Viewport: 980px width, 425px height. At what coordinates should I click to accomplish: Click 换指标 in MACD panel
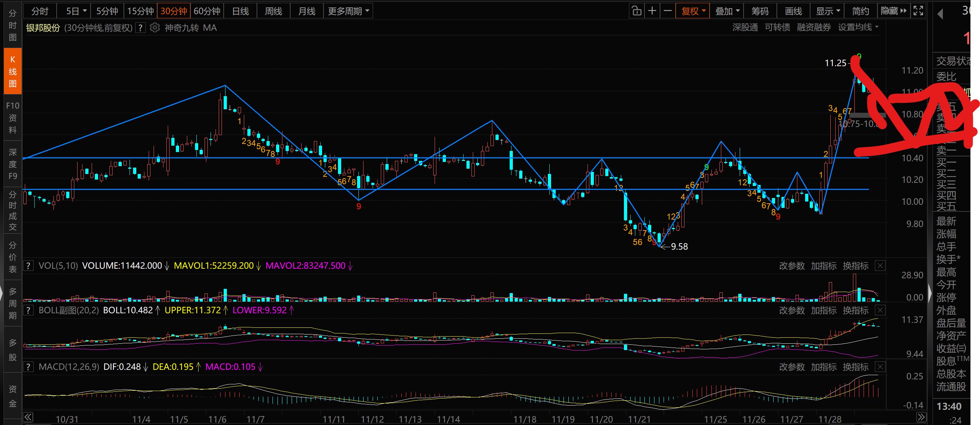click(855, 367)
